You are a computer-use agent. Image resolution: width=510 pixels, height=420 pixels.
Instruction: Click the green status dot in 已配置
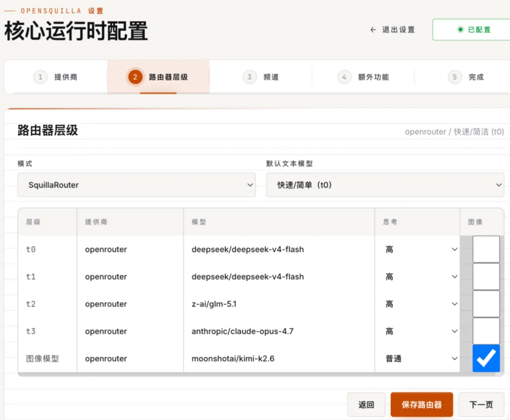point(460,30)
